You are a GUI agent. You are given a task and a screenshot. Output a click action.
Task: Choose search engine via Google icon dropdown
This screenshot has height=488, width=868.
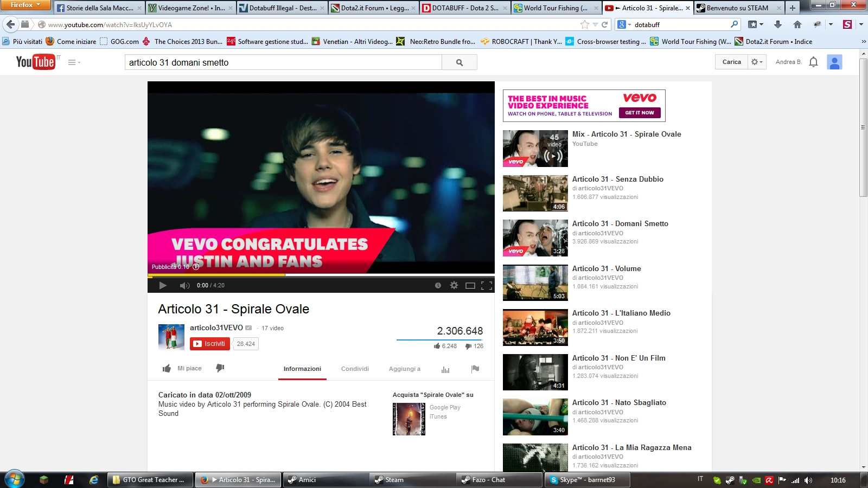tap(624, 24)
